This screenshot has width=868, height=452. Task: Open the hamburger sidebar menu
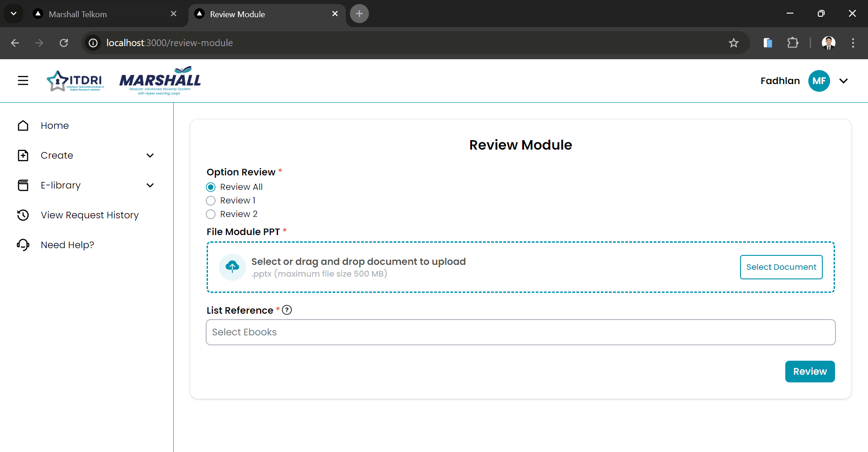[23, 80]
